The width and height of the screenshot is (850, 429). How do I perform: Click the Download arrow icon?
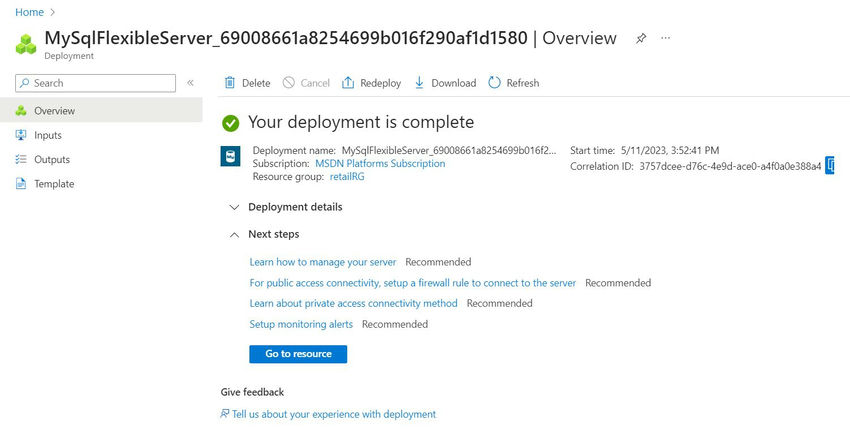419,82
